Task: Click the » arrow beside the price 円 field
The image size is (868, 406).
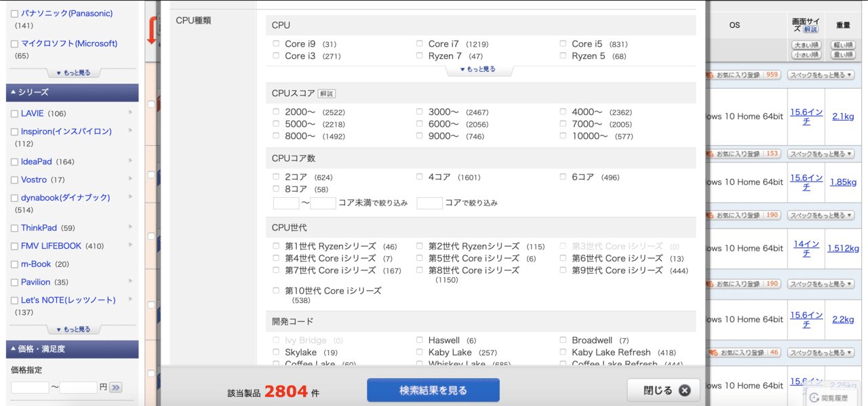Action: pos(115,387)
